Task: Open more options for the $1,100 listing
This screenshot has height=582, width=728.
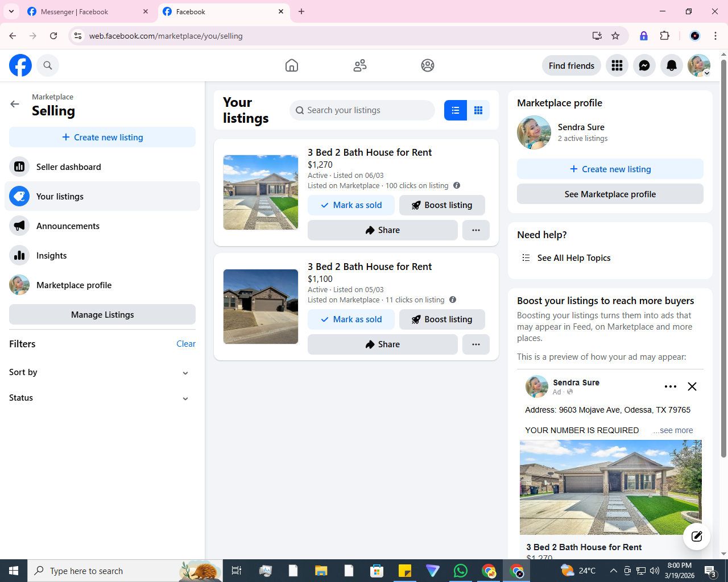Action: pyautogui.click(x=476, y=344)
